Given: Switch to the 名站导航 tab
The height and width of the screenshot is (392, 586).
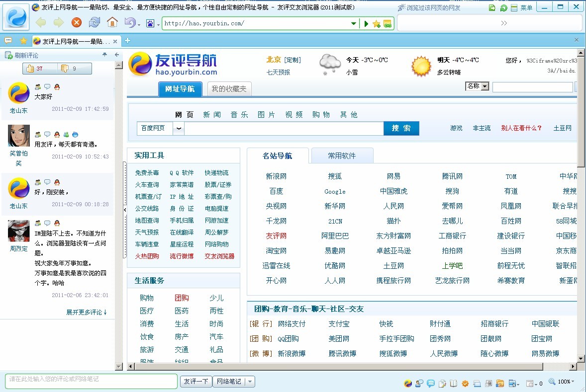Looking at the screenshot, I should click(277, 156).
